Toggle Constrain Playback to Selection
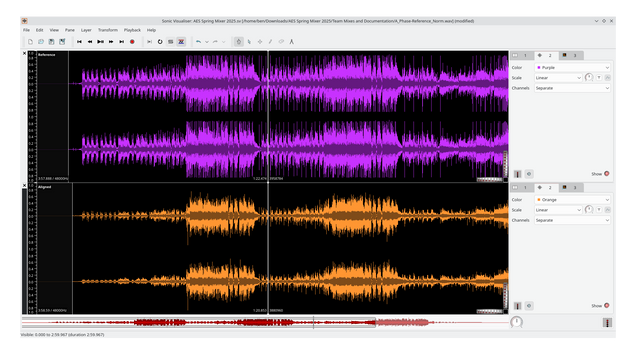Image resolution: width=636 pixels, height=362 pixels. point(149,42)
